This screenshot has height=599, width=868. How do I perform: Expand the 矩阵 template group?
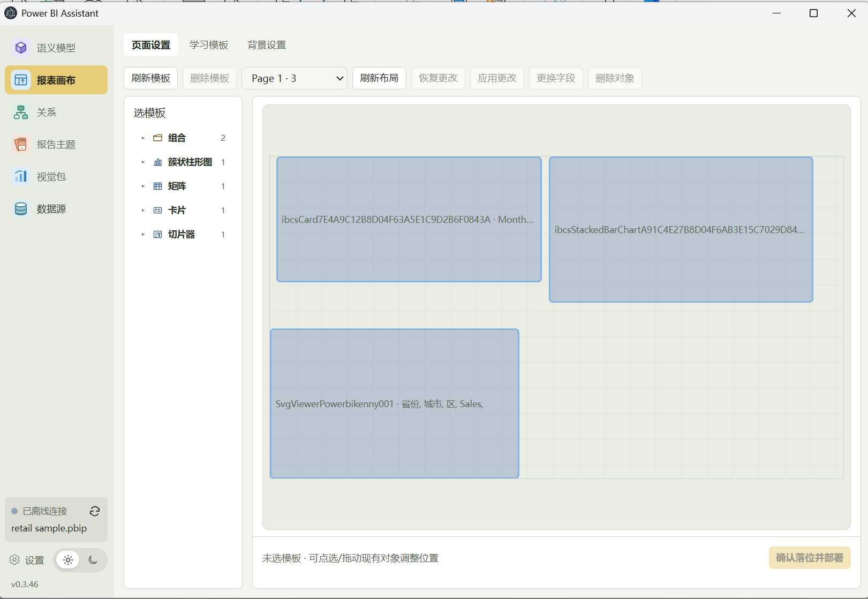(x=143, y=186)
